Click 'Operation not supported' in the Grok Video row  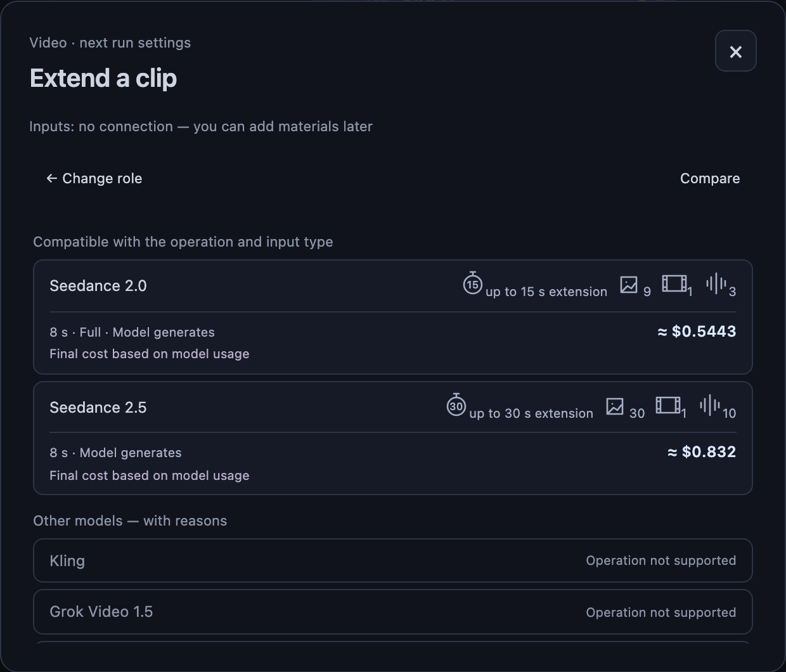tap(661, 612)
